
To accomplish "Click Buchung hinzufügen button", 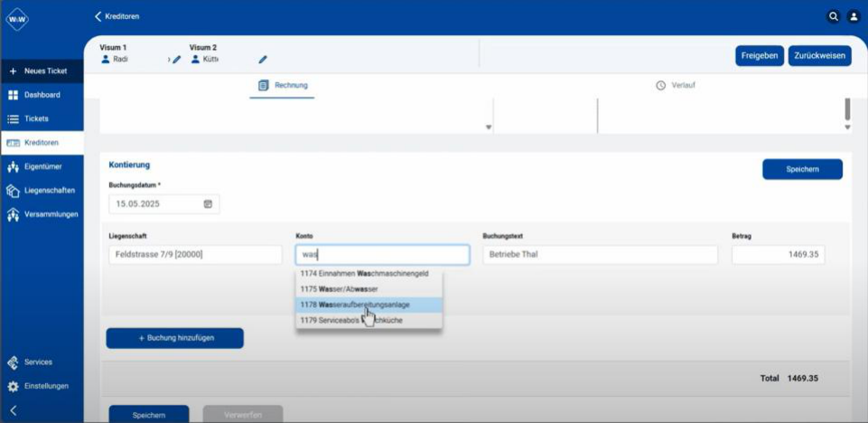I will point(175,338).
